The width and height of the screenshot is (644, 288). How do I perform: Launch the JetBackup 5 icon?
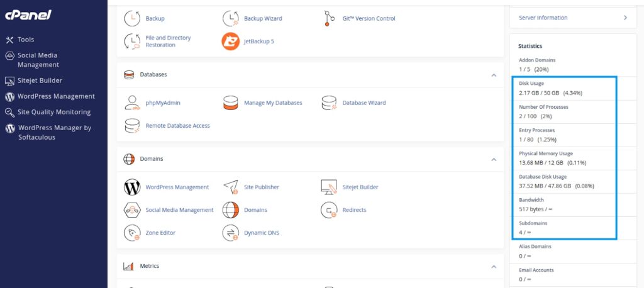tap(231, 42)
